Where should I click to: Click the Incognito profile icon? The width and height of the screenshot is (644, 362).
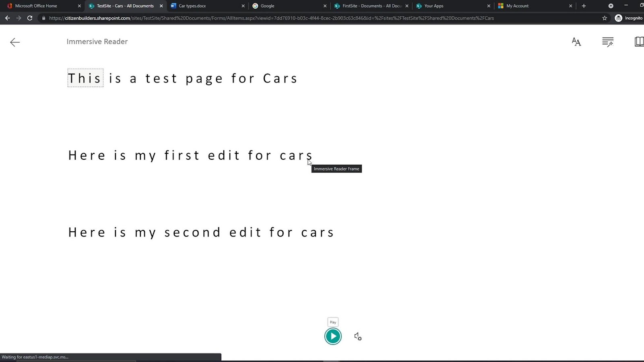(619, 18)
